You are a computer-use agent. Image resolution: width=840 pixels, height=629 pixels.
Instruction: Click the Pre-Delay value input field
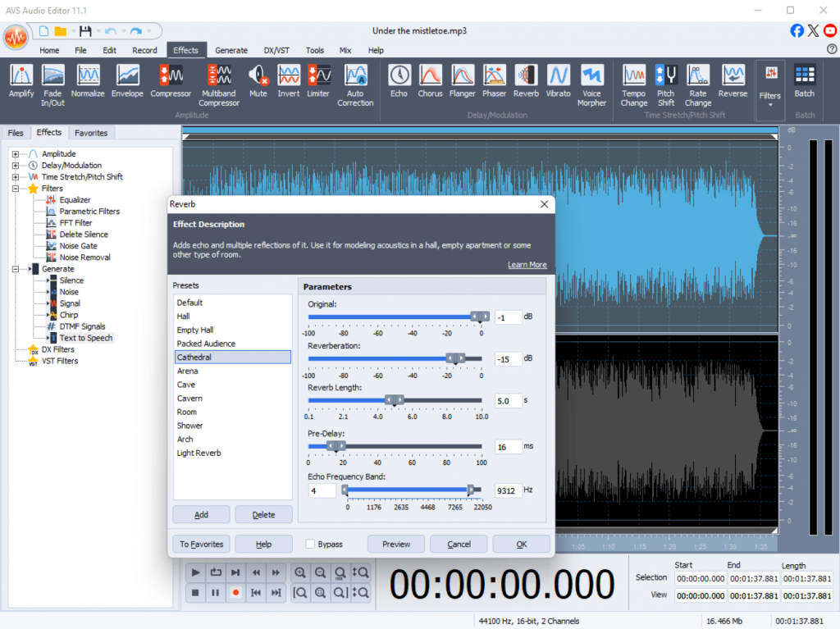508,447
